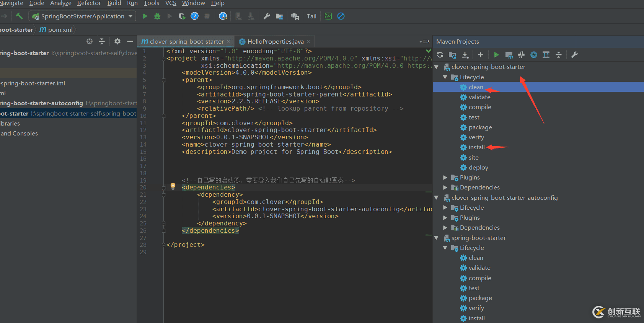Click the Add Maven Projects plus icon
Screen dimensions: 644x323
tap(481, 55)
